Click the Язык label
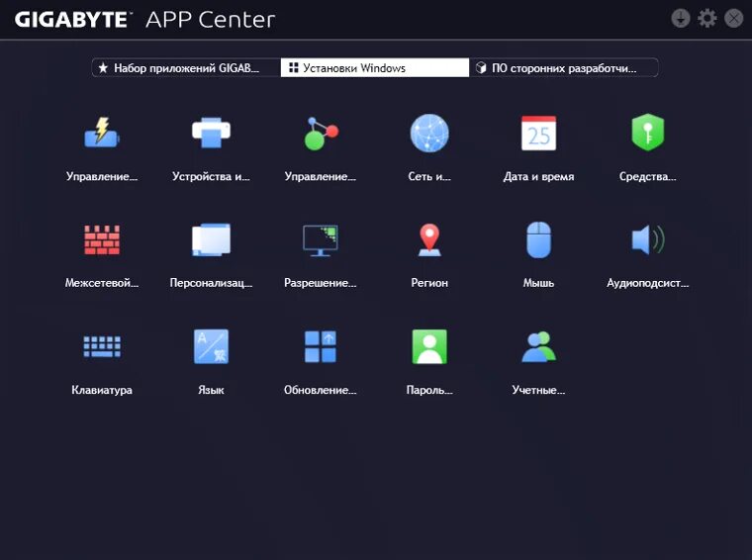 (211, 390)
